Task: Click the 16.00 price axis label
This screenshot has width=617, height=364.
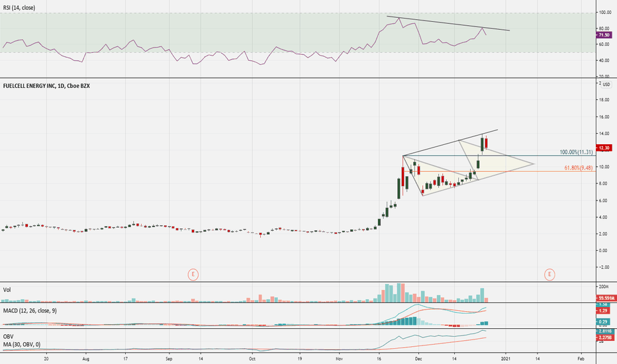Action: click(x=604, y=117)
